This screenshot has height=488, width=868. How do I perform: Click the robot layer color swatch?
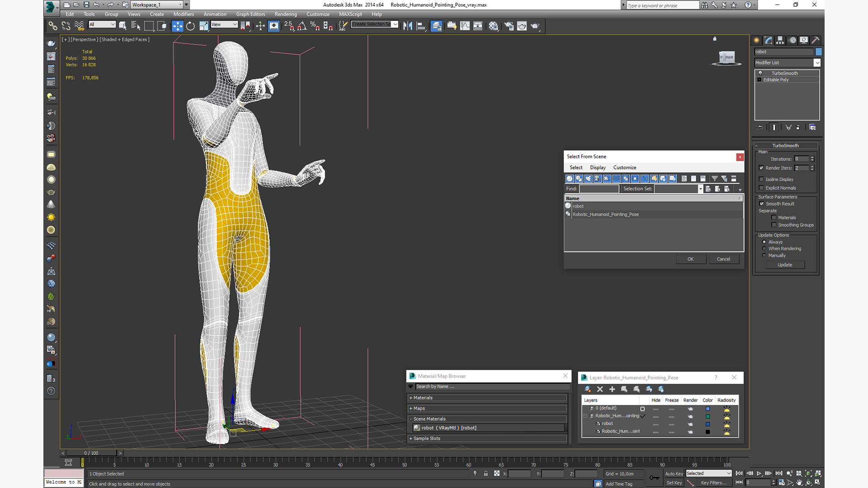click(x=708, y=424)
